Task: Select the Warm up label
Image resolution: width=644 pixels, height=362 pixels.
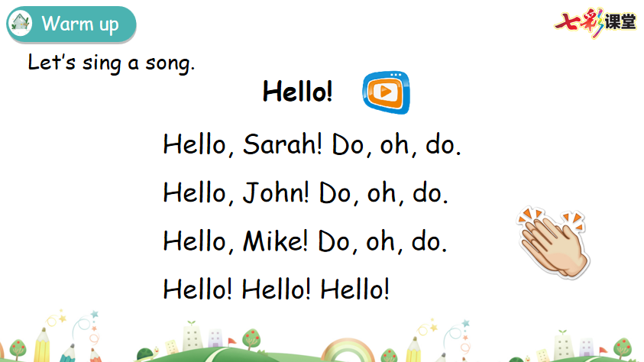Action: 80,24
